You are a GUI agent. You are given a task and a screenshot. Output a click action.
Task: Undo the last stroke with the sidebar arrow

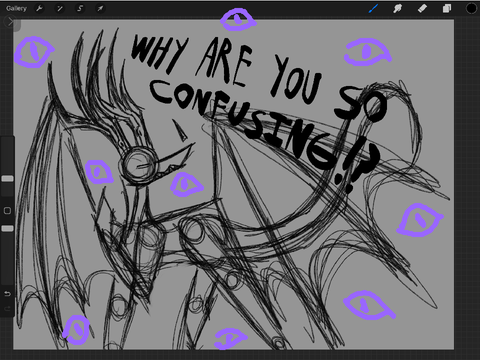(x=7, y=294)
